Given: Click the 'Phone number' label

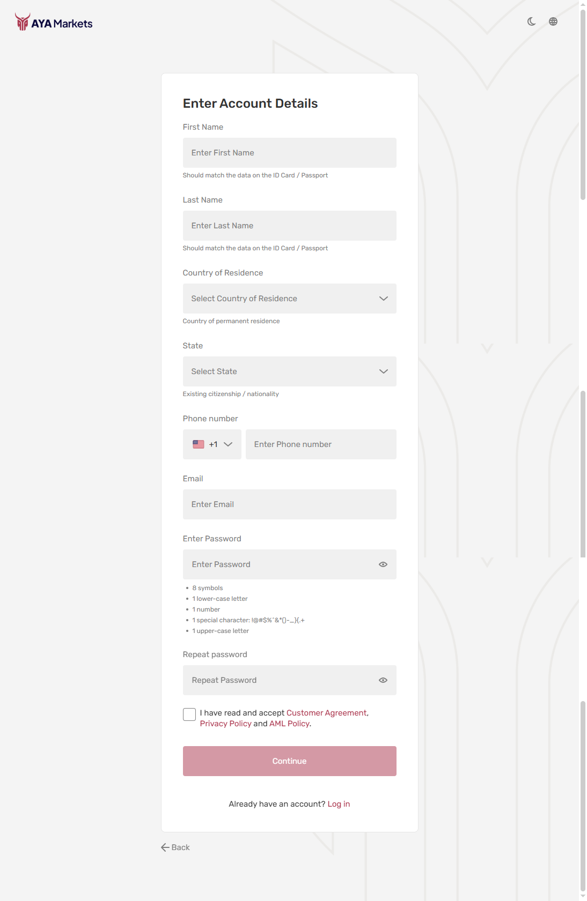Looking at the screenshot, I should [x=210, y=419].
